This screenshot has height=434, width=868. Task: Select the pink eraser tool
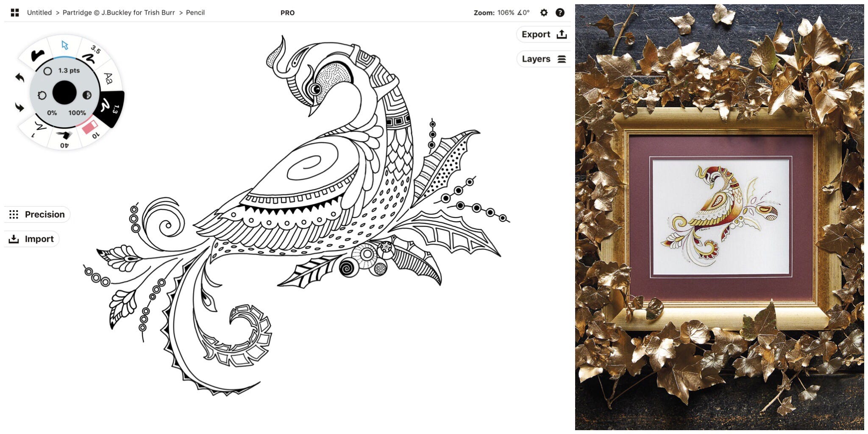pyautogui.click(x=90, y=127)
